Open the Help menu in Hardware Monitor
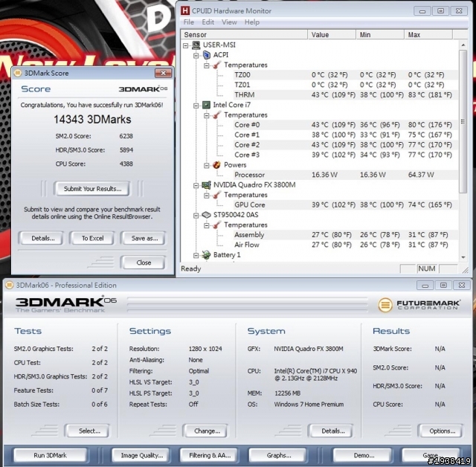Screen dimensions: 476x467 click(x=252, y=22)
